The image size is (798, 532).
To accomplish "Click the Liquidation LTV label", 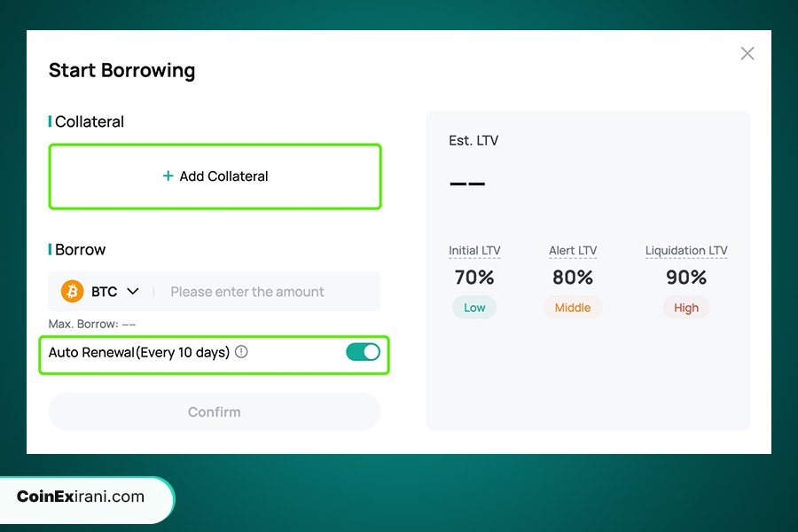I will (686, 250).
